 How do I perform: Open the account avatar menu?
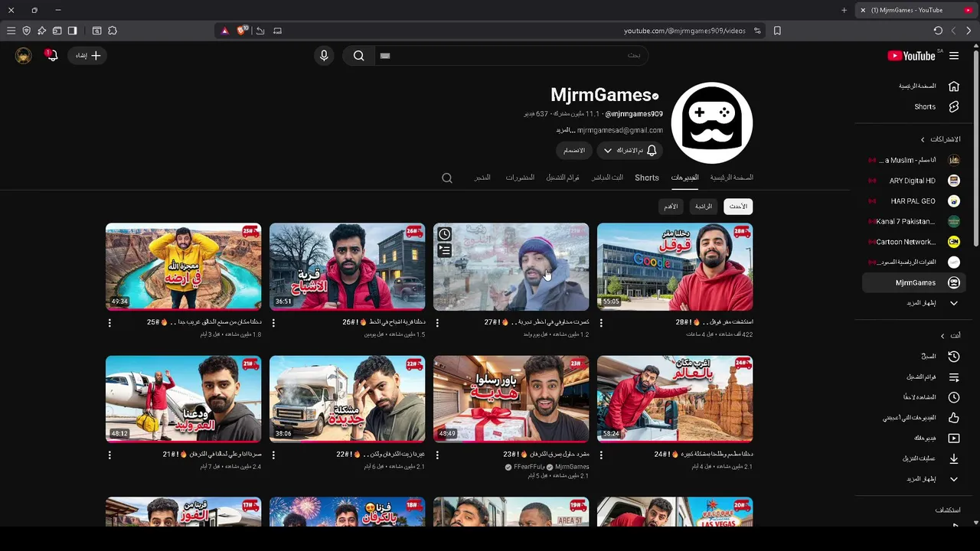[x=24, y=56]
